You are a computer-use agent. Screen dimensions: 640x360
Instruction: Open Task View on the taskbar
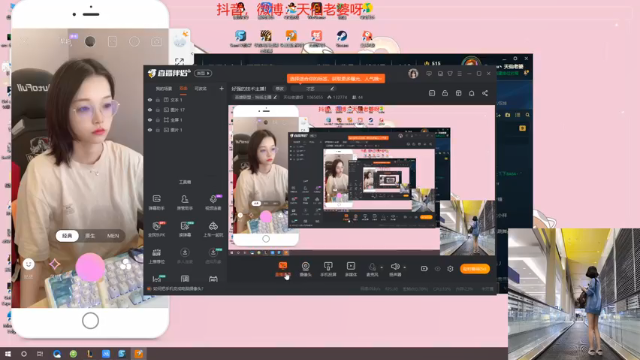click(x=40, y=354)
